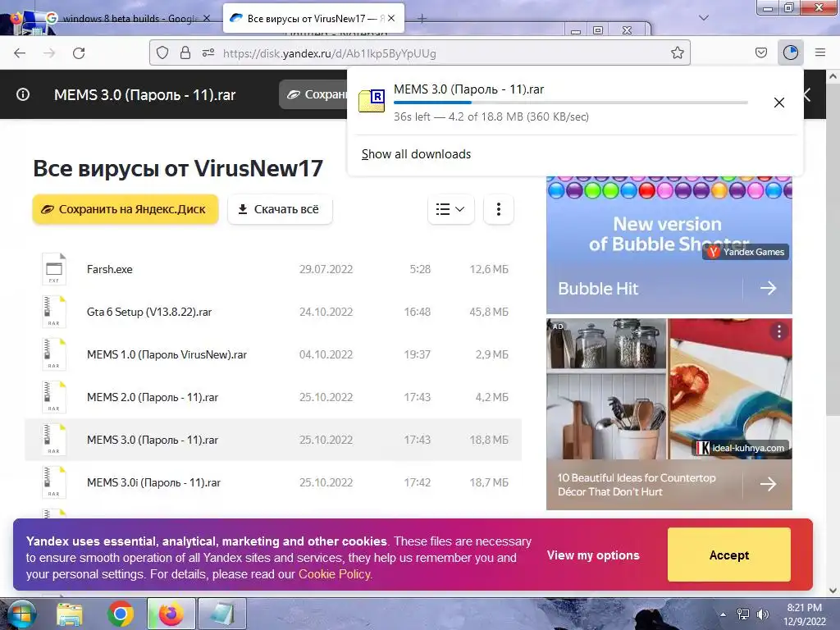The image size is (840, 630).
Task: Open the list view mode dropdown
Action: click(450, 209)
